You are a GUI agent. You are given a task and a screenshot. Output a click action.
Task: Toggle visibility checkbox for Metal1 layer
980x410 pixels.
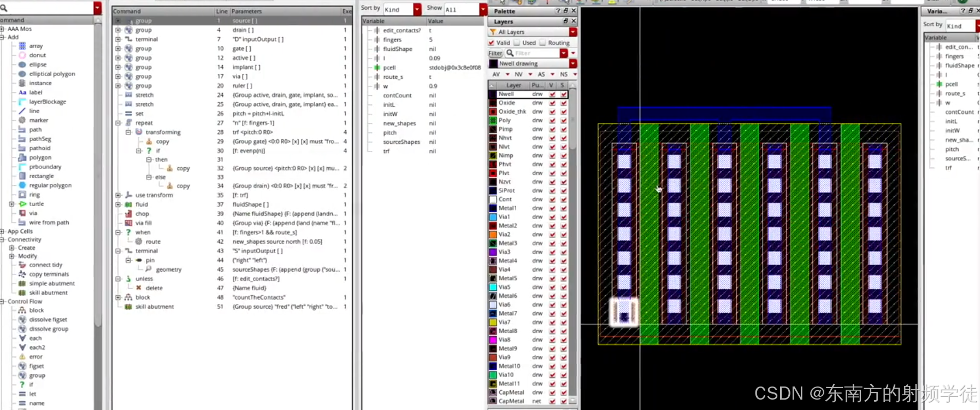coord(553,208)
